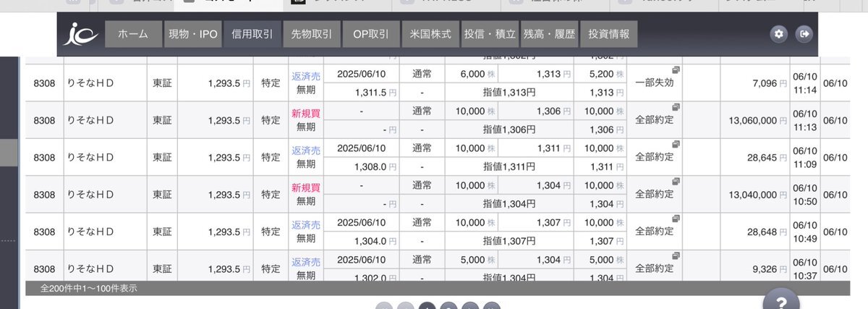Viewport: 868px width, 309px height.
Task: Click the 1,308.0 円 acquisition price
Action: pos(376,166)
